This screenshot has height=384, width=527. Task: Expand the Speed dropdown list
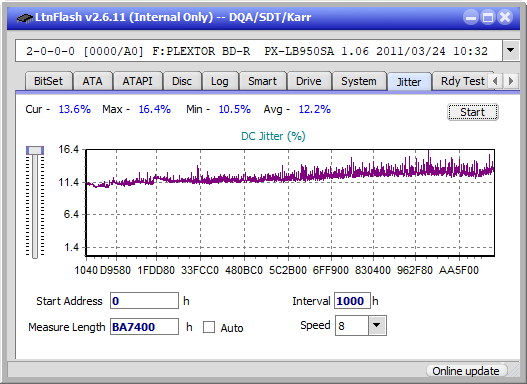377,325
